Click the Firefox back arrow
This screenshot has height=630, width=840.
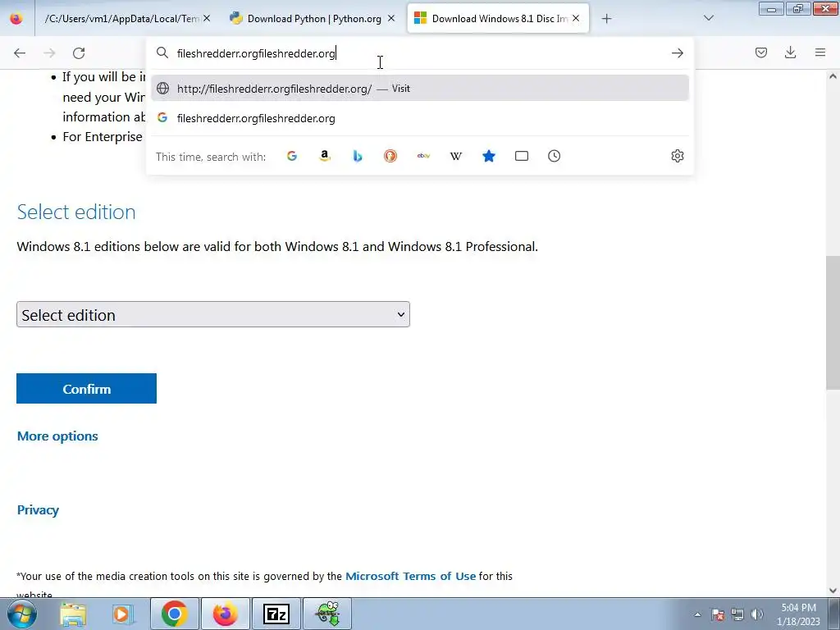(20, 53)
